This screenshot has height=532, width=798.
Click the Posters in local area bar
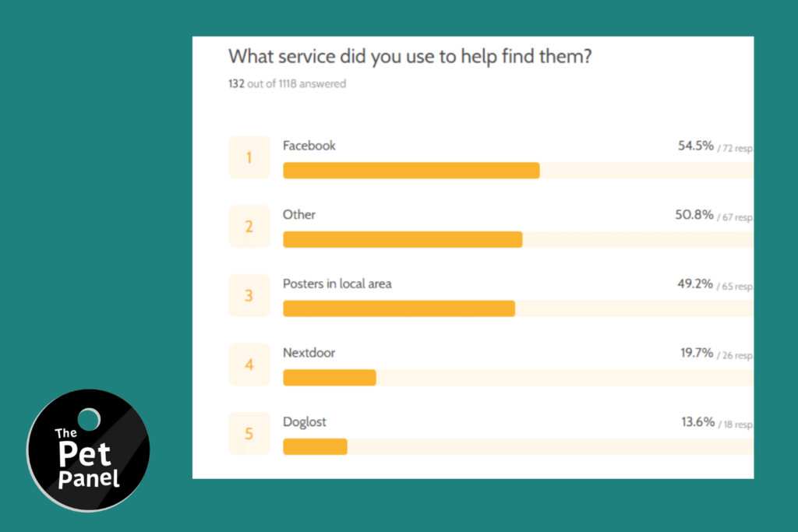399,308
